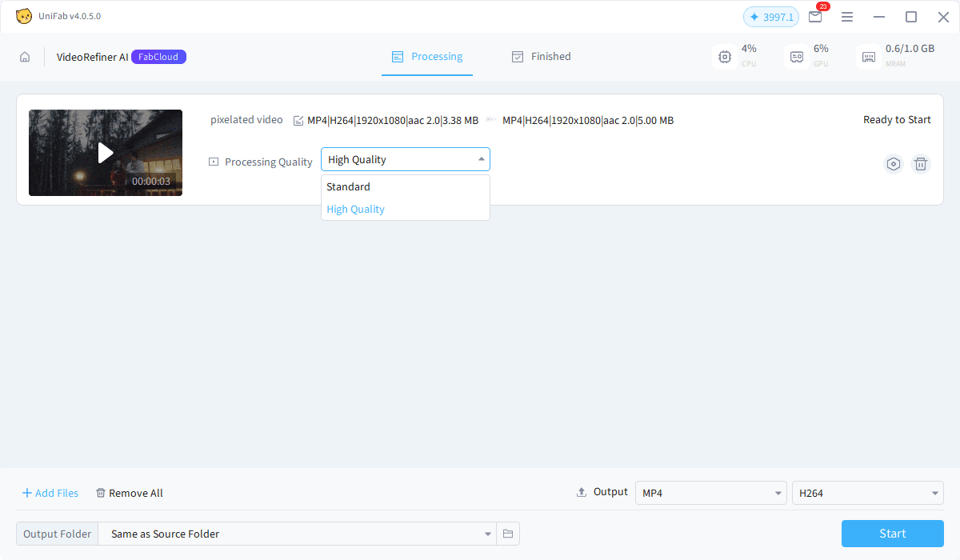Viewport: 960px width, 560px height.
Task: Open the mail notifications icon
Action: (815, 17)
